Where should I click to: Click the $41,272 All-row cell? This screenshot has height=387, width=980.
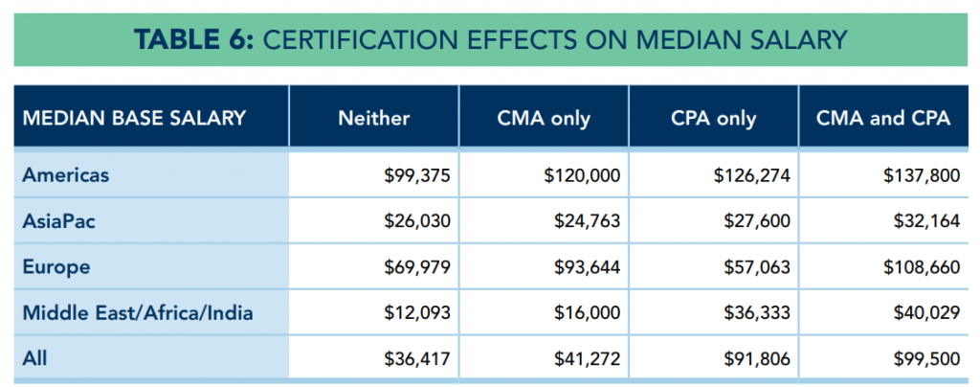[588, 359]
